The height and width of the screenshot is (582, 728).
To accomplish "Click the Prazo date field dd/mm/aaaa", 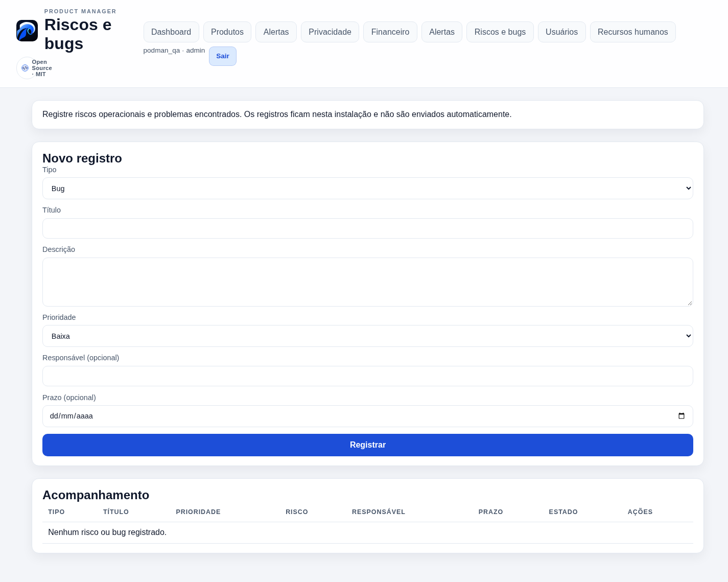I will [368, 416].
